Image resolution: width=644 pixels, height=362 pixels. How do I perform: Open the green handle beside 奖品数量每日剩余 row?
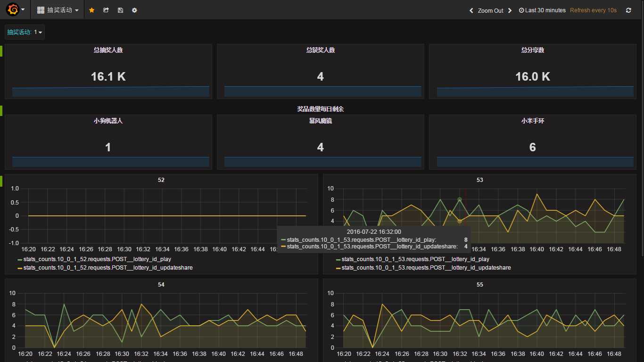(x=1, y=110)
